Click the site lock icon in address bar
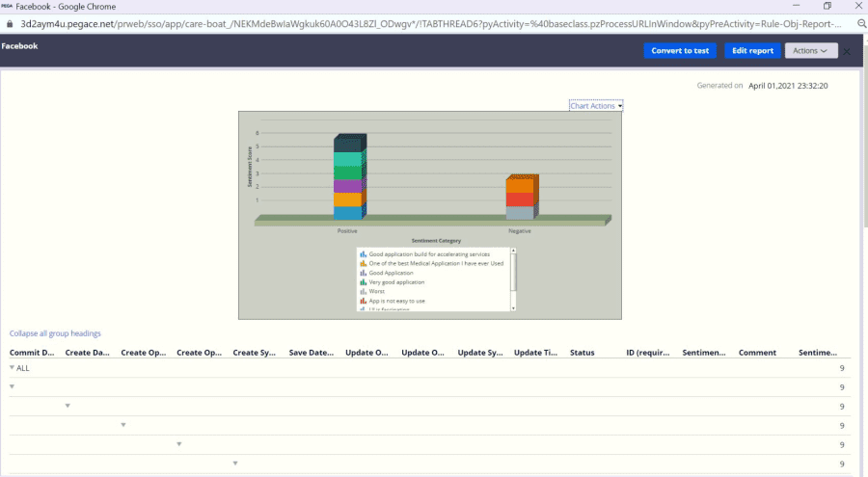 point(10,24)
